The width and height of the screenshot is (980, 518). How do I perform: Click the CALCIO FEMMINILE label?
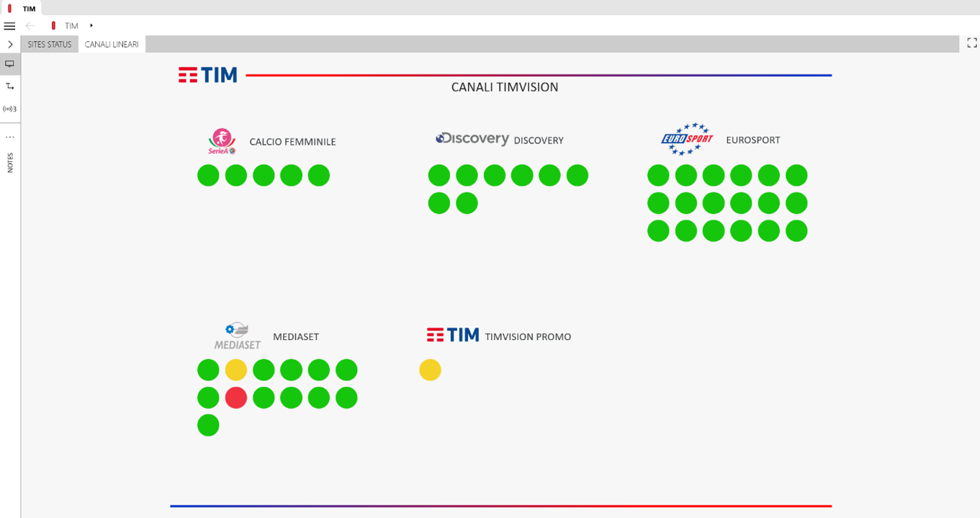click(292, 142)
